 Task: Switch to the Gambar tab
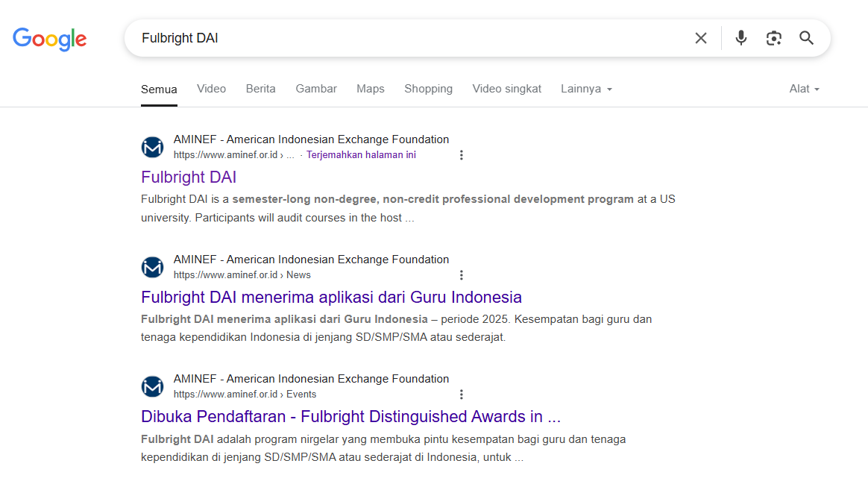pos(316,89)
